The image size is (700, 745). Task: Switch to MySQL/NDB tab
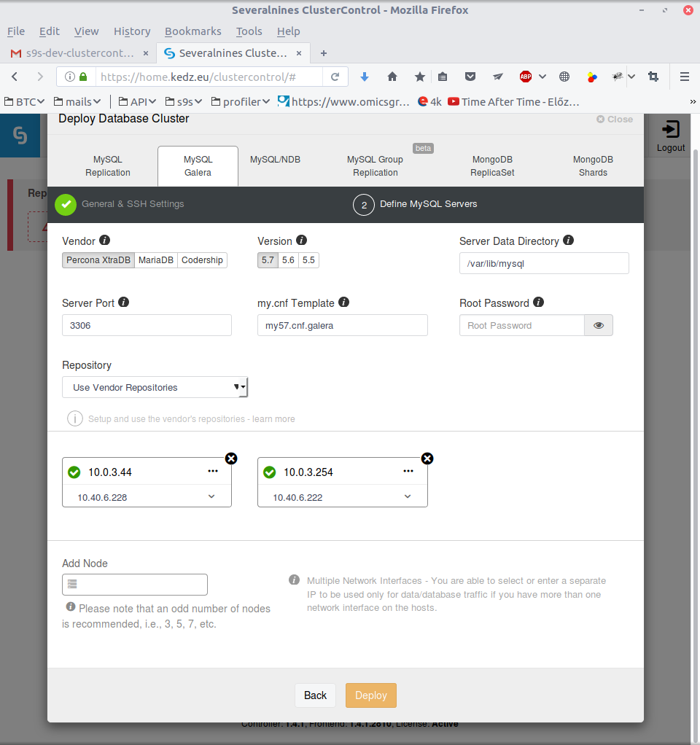pyautogui.click(x=275, y=160)
